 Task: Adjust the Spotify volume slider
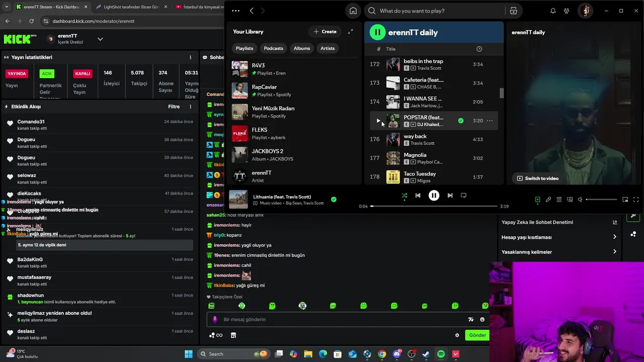602,200
